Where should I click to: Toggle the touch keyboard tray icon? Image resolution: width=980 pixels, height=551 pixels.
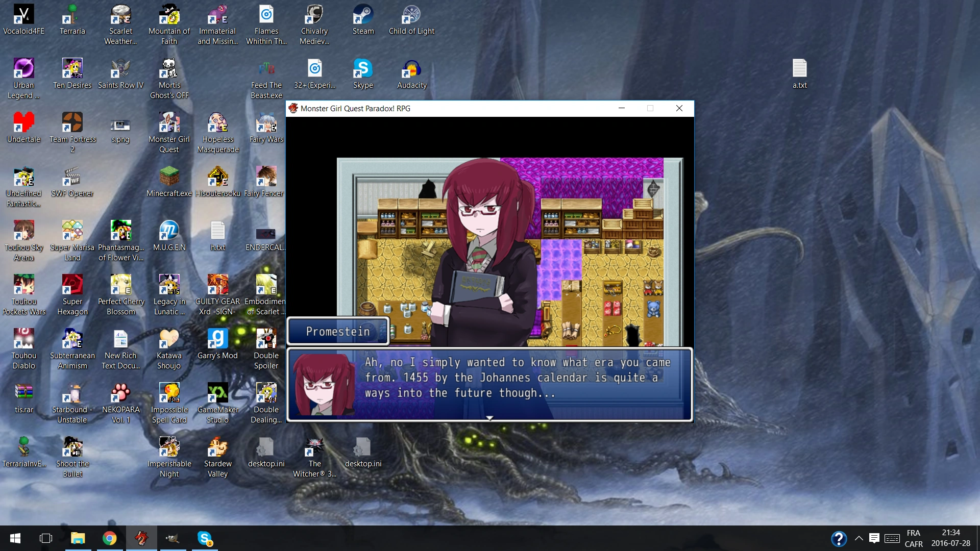click(892, 538)
